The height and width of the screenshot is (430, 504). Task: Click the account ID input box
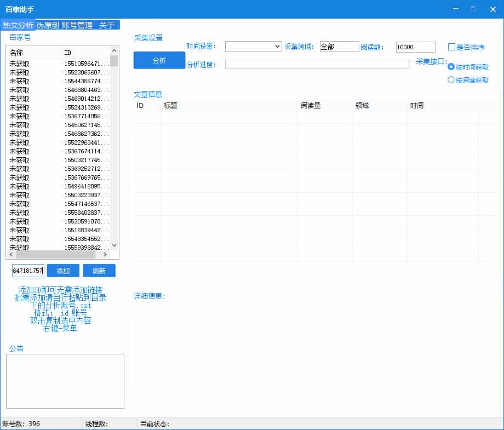coord(28,271)
